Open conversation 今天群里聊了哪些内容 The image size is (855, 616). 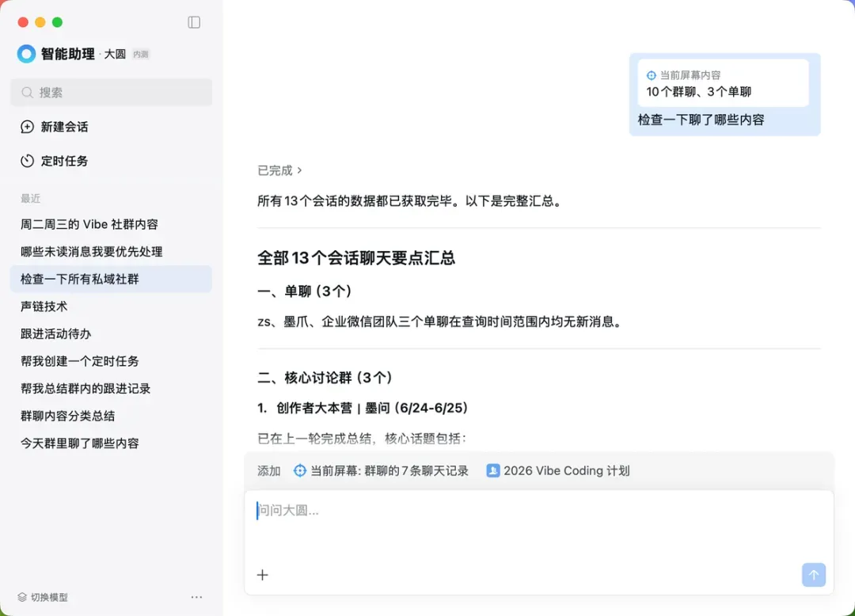click(112, 443)
